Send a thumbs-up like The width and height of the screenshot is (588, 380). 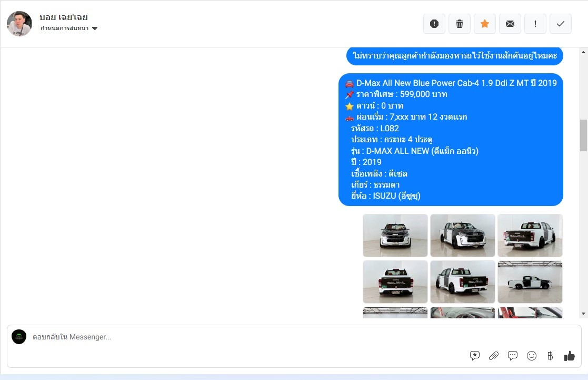click(569, 356)
